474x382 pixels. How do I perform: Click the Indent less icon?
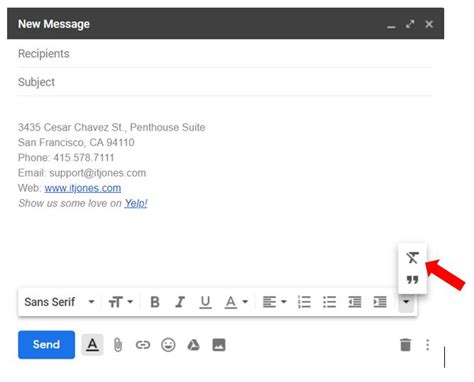(355, 302)
